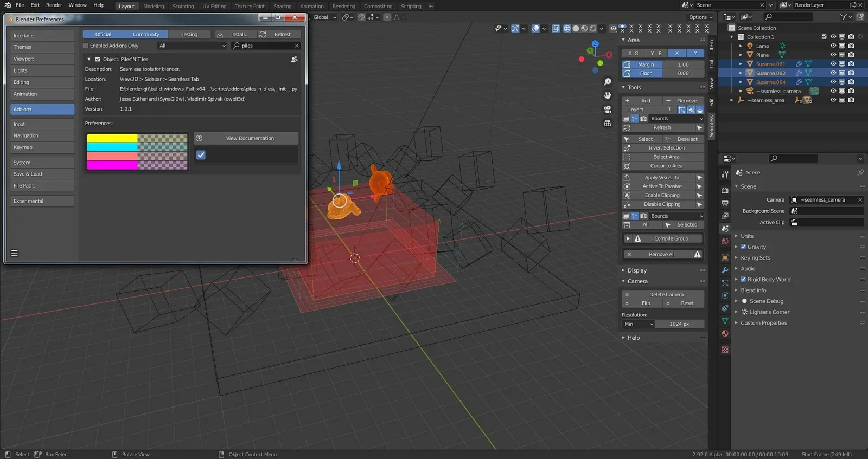Hide Lamp in viewport eye icon
The height and width of the screenshot is (459, 868).
(x=833, y=46)
